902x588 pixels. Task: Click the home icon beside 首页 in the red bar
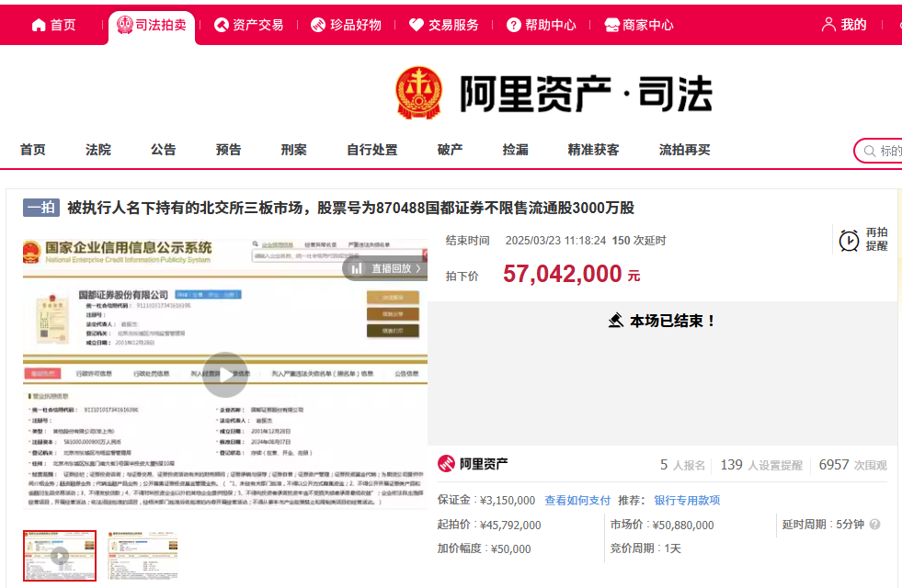[39, 25]
